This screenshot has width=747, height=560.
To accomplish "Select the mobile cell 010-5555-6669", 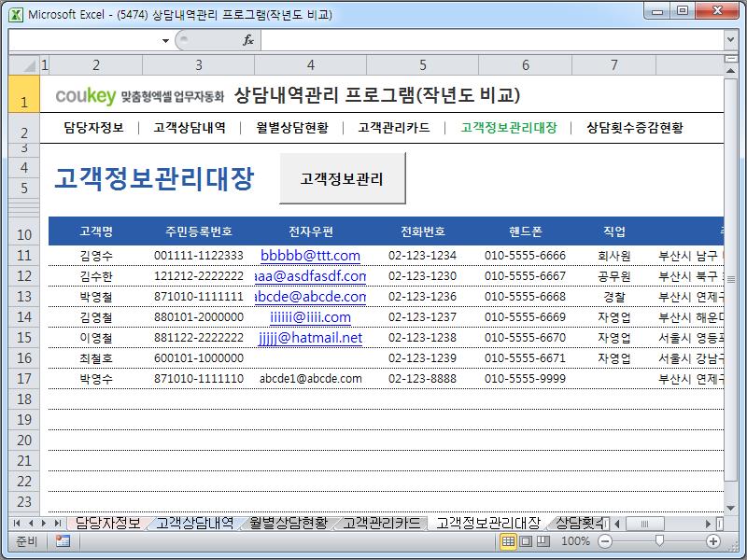I will 525,317.
